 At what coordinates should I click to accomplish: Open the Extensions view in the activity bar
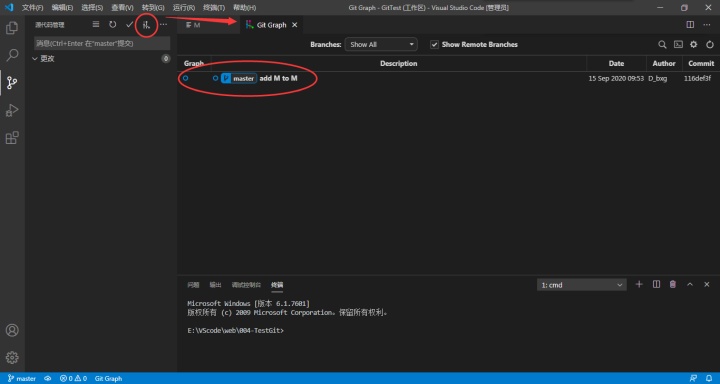click(12, 138)
